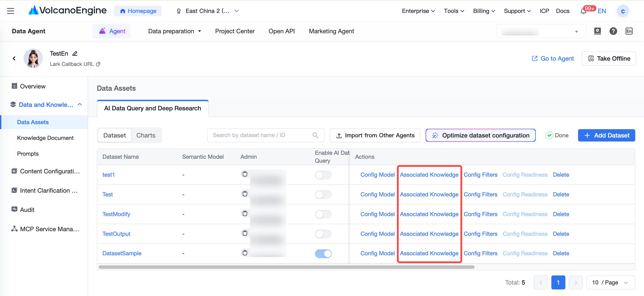644x296 pixels.
Task: Click the help question mark icon
Action: click(613, 31)
